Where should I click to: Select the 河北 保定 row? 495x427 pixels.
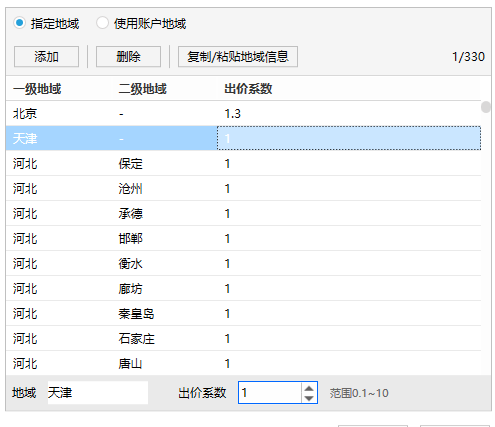[243, 163]
